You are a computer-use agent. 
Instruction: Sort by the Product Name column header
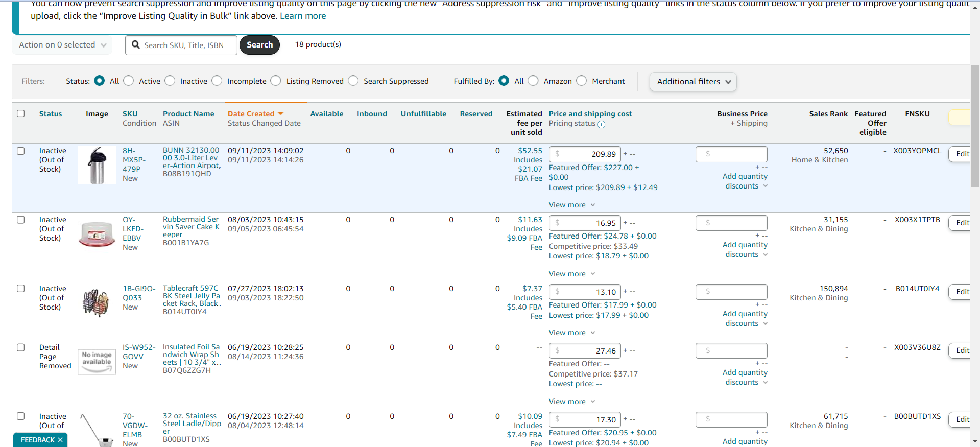(188, 114)
